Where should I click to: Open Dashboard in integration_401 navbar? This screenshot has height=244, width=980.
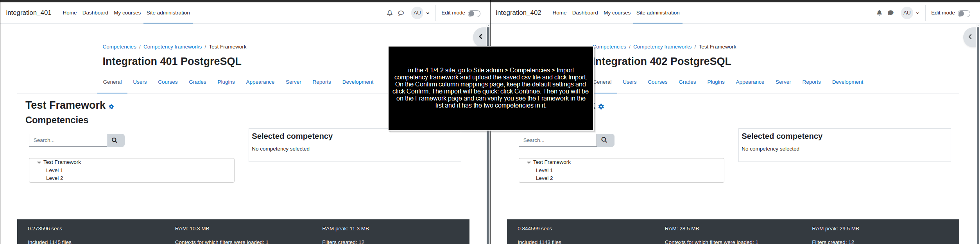point(95,13)
